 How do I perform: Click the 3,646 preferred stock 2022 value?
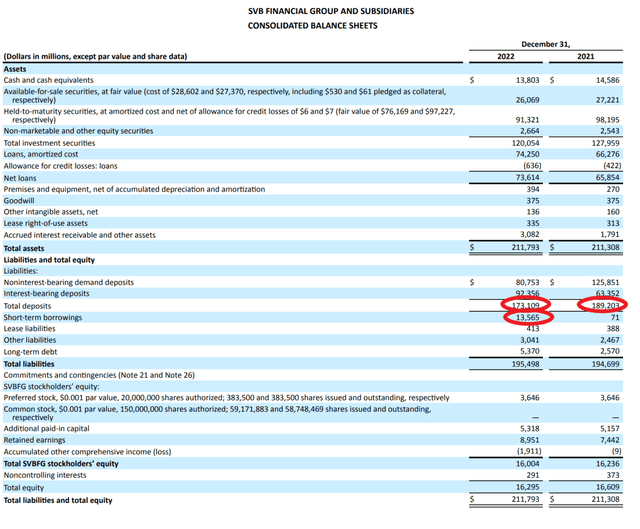[529, 398]
